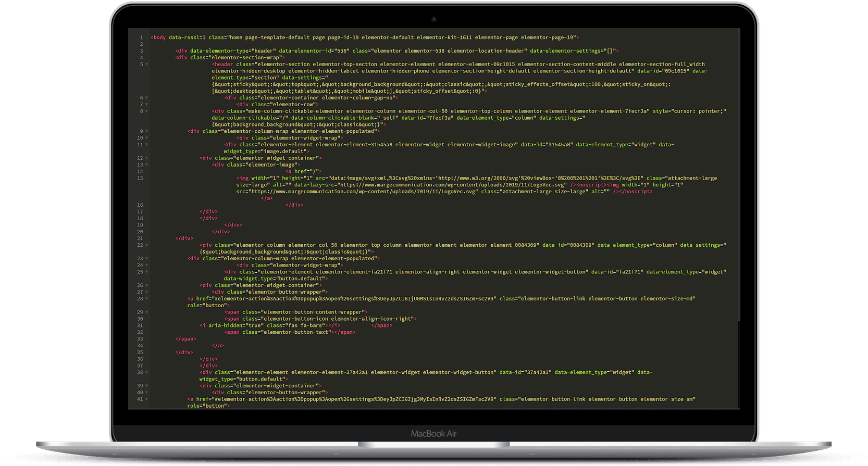Image resolution: width=868 pixels, height=466 pixels.
Task: Click line number 35 in the gutter
Action: [x=140, y=352]
